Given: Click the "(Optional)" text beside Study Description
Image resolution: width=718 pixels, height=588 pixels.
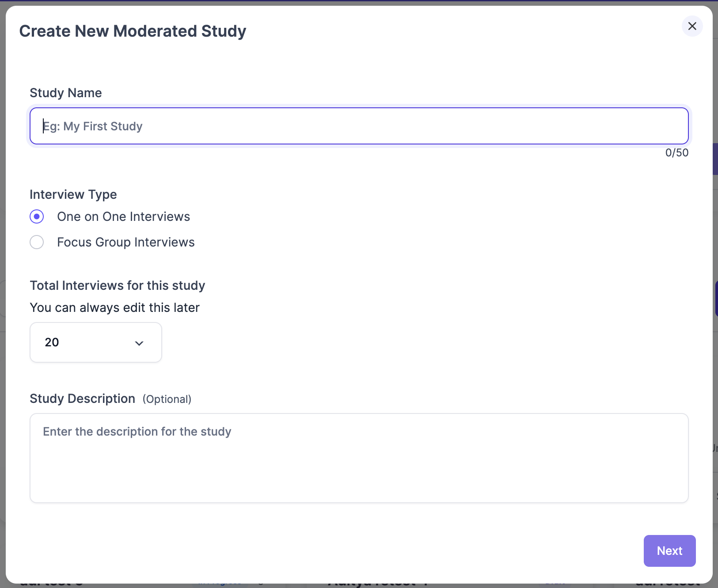Looking at the screenshot, I should point(167,399).
